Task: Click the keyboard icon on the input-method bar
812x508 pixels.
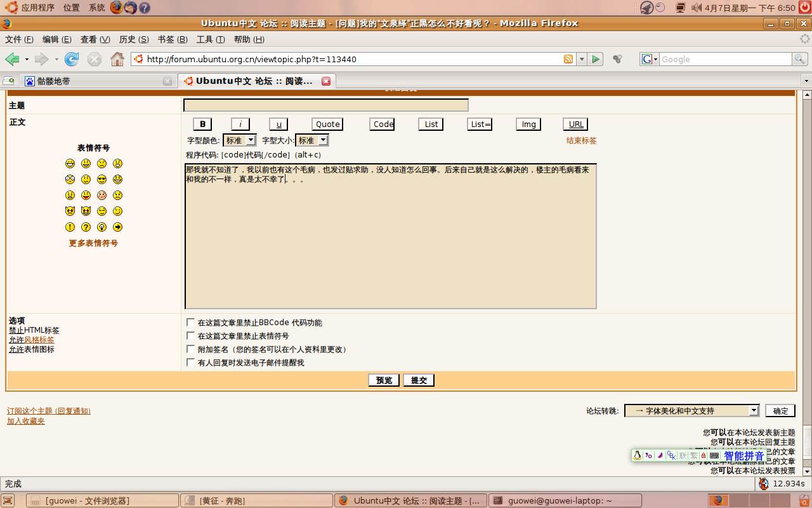Action: [714, 455]
